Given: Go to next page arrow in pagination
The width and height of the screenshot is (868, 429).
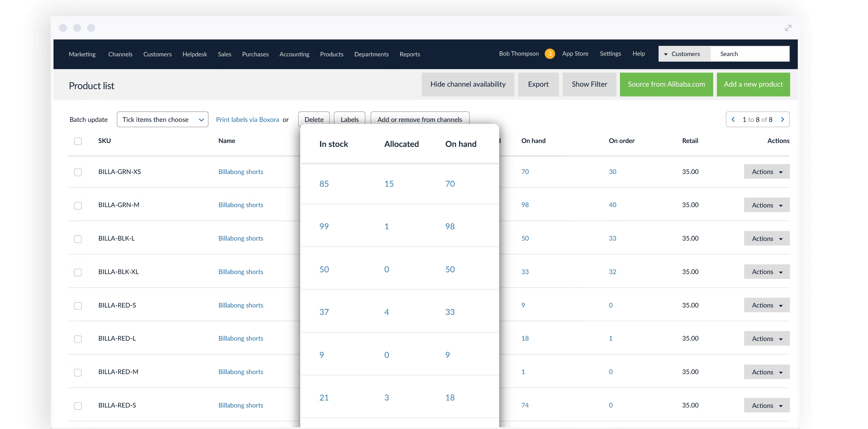Looking at the screenshot, I should tap(782, 119).
